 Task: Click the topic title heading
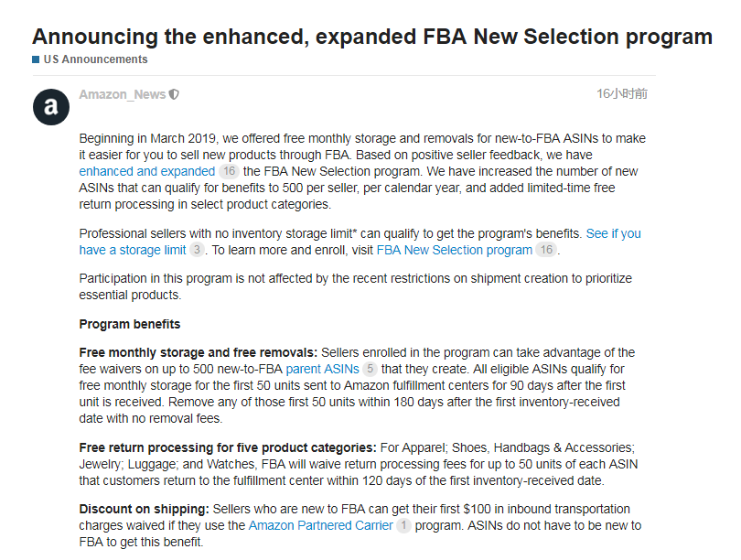tap(371, 37)
